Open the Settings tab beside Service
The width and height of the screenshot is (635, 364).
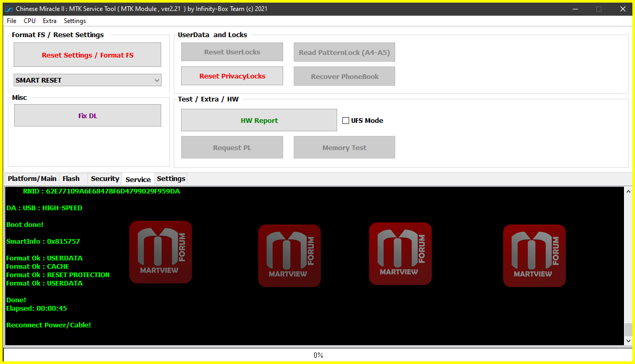click(171, 179)
